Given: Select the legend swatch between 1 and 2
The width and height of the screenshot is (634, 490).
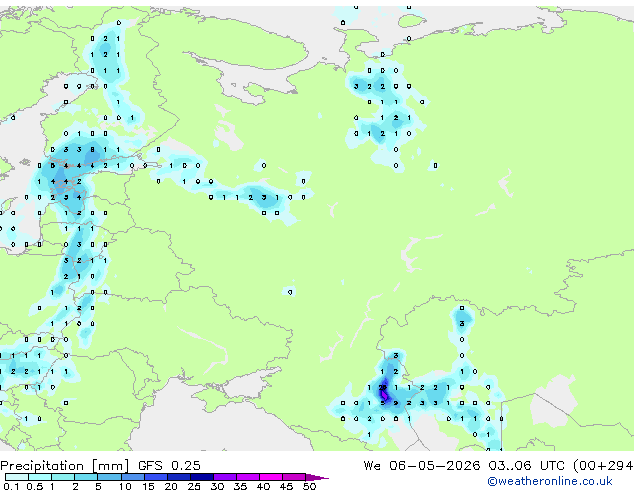Looking at the screenshot, I should coord(63,477).
